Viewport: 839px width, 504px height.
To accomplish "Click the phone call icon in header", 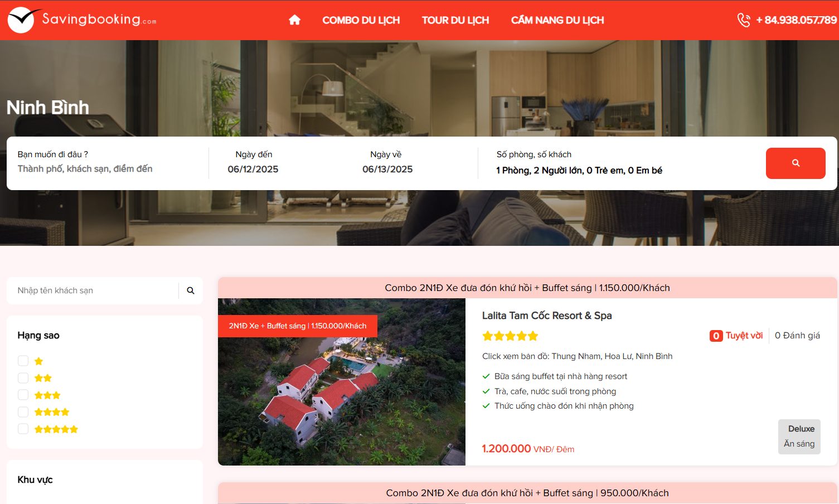I will click(744, 20).
